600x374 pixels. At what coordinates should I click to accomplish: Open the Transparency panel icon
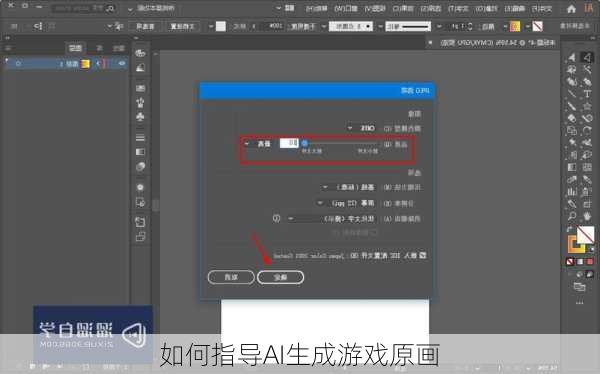140,167
